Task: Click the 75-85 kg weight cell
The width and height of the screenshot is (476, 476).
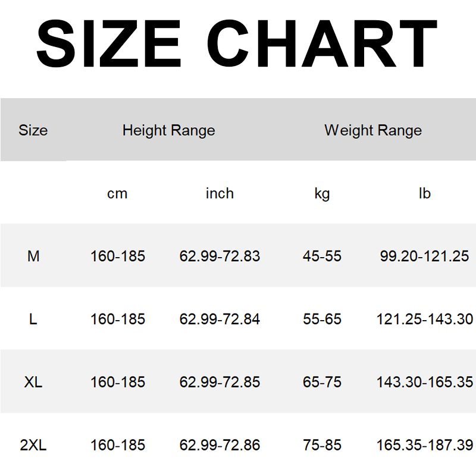Action: (322, 445)
